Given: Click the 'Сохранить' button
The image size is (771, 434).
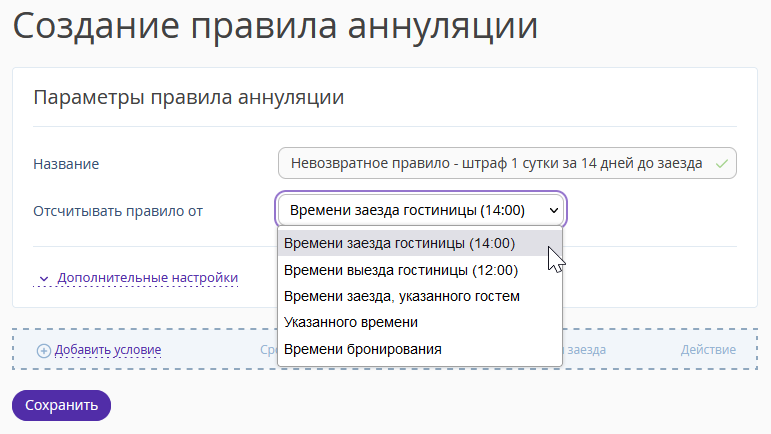Looking at the screenshot, I should 61,405.
